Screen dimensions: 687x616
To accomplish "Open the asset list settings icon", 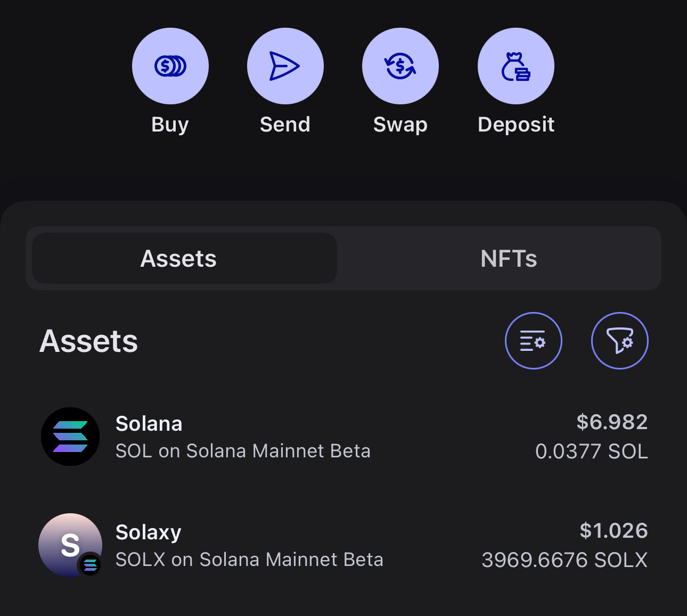I will 534,341.
